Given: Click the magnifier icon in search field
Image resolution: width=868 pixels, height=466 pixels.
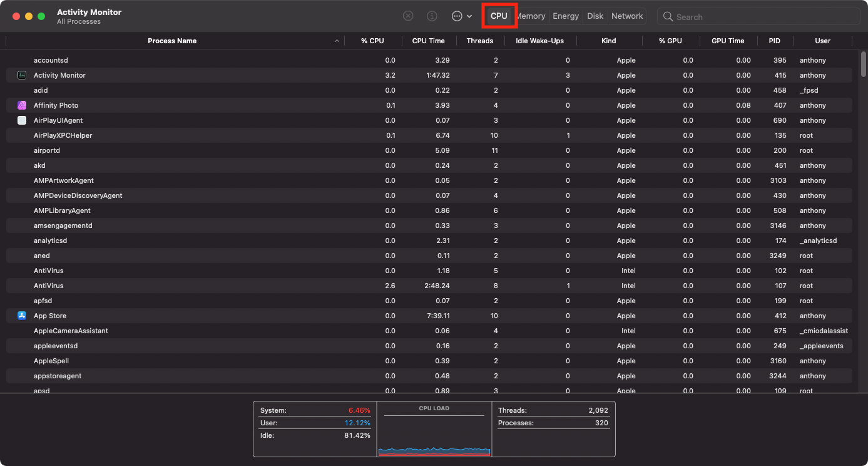Looking at the screenshot, I should point(668,16).
